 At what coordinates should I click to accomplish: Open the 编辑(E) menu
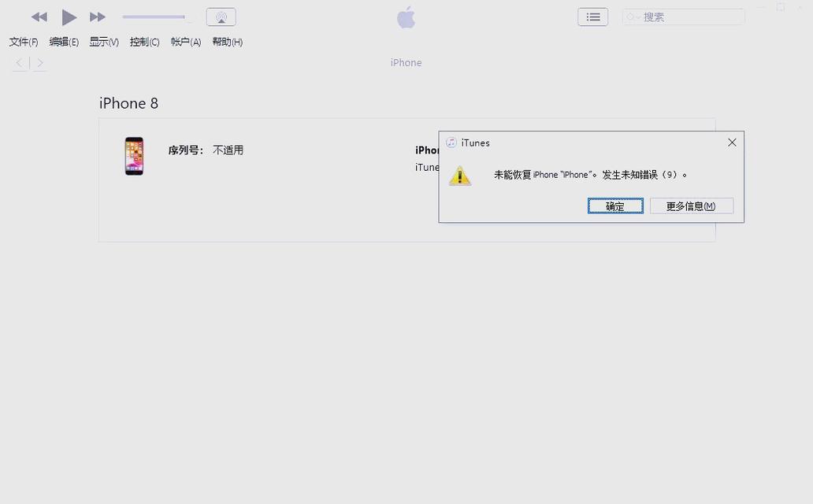click(64, 42)
